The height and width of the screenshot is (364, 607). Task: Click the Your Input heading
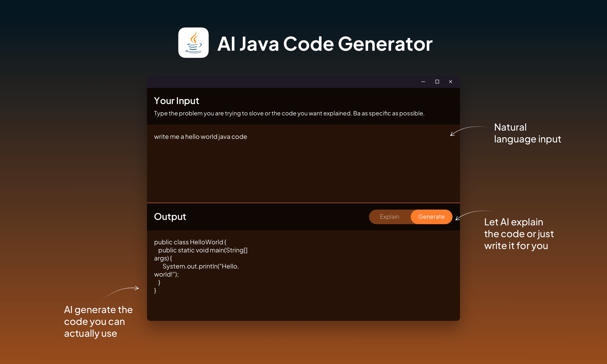coord(176,101)
